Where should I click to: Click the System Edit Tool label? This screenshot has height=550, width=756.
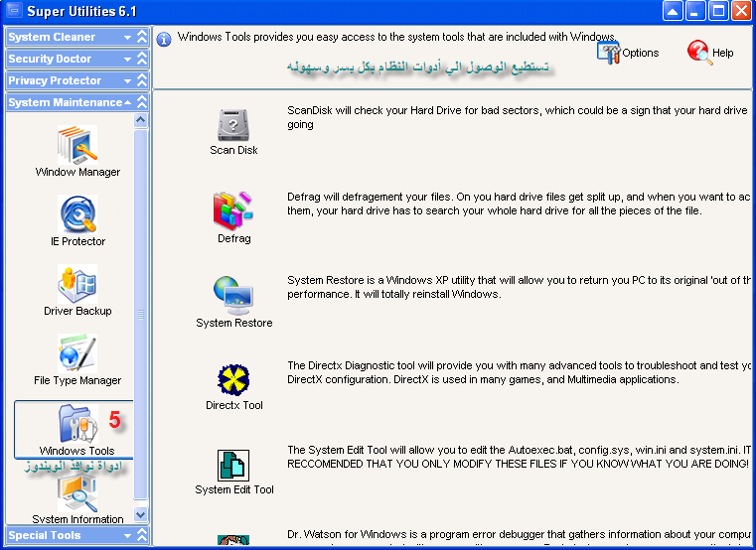pyautogui.click(x=233, y=489)
